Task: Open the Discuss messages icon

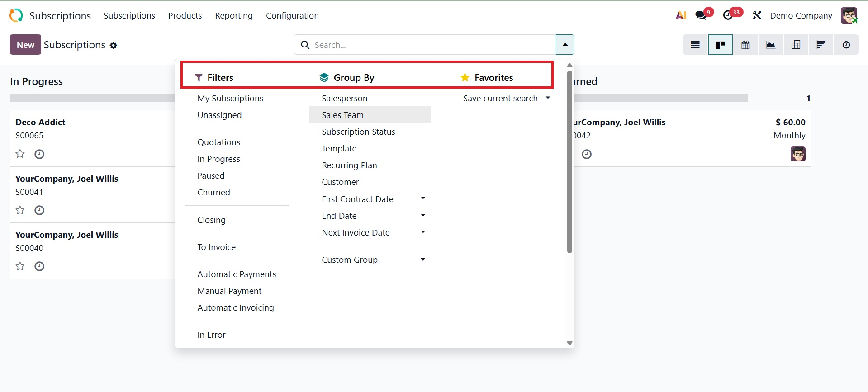Action: 701,15
